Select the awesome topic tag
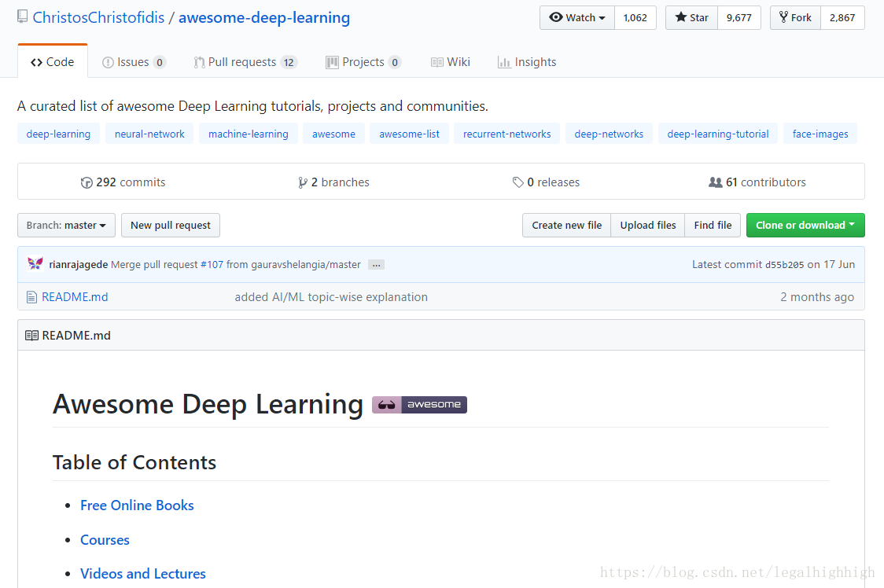 (x=333, y=134)
